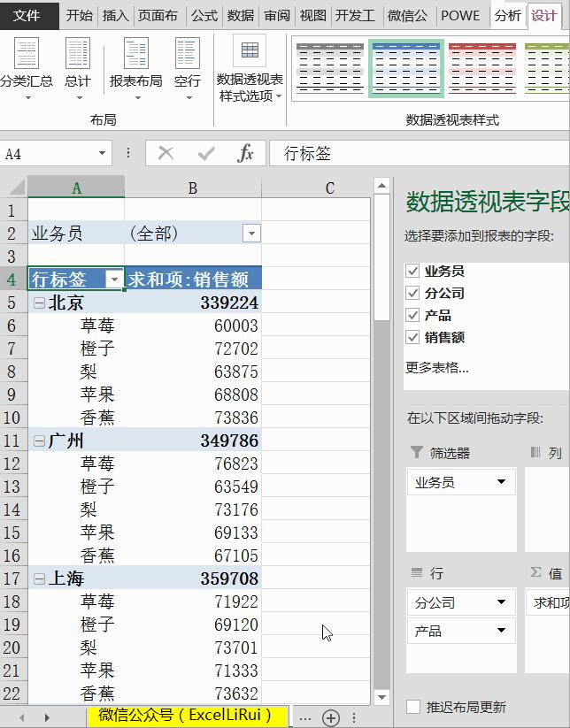Apply the blue pivot table style thumbnail
Screen dimensions: 570x728
click(406, 69)
